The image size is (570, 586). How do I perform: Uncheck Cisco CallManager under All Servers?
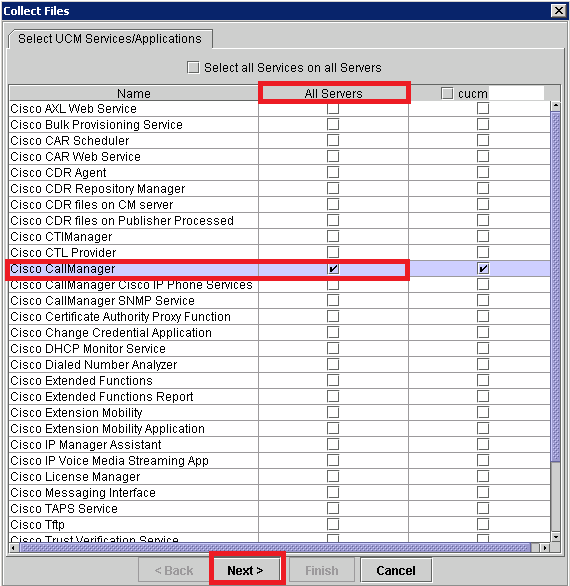(333, 268)
